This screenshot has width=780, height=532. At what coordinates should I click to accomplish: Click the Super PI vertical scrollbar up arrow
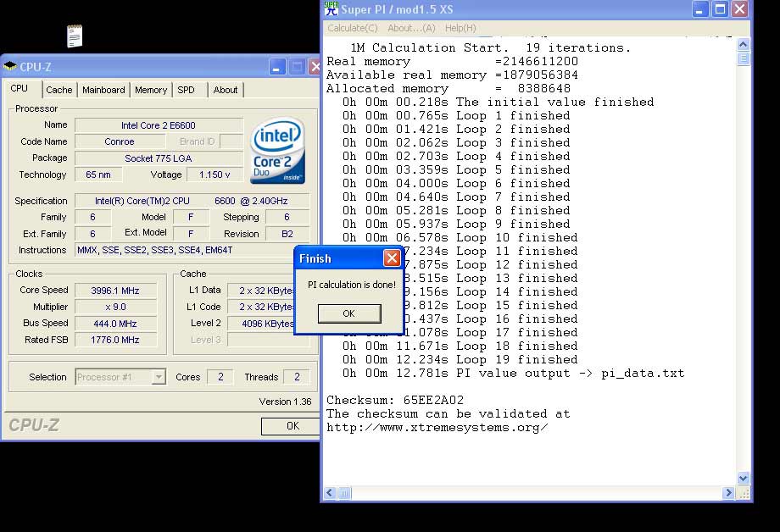[x=744, y=44]
